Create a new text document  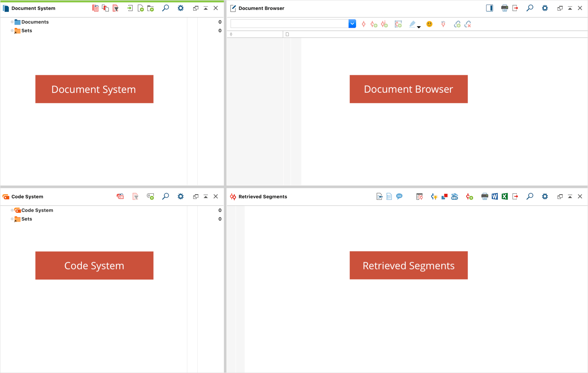pos(141,8)
